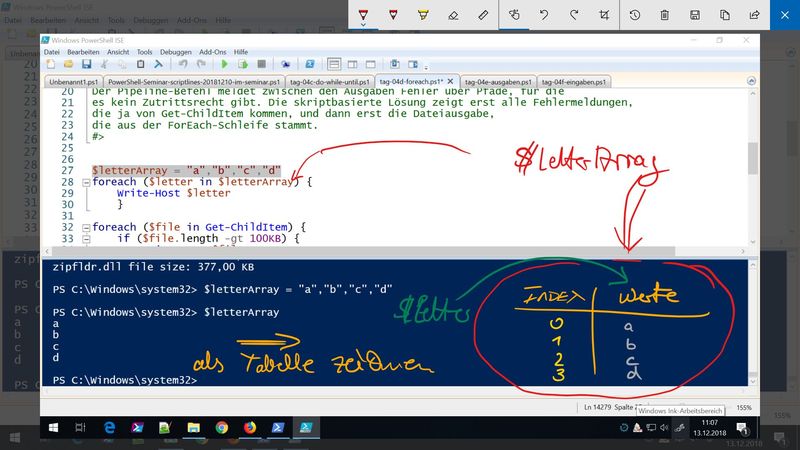
Task: Show script pane maximized layout
Action: [371, 64]
